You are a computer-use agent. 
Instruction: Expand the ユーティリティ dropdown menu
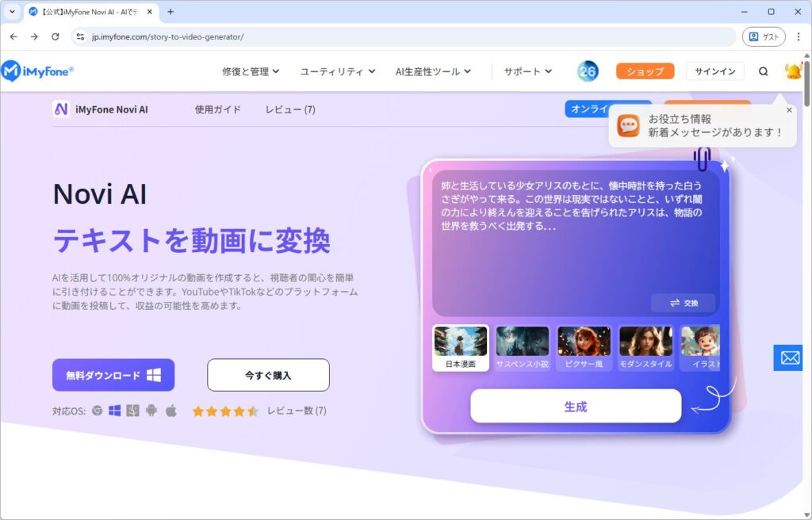[x=338, y=71]
